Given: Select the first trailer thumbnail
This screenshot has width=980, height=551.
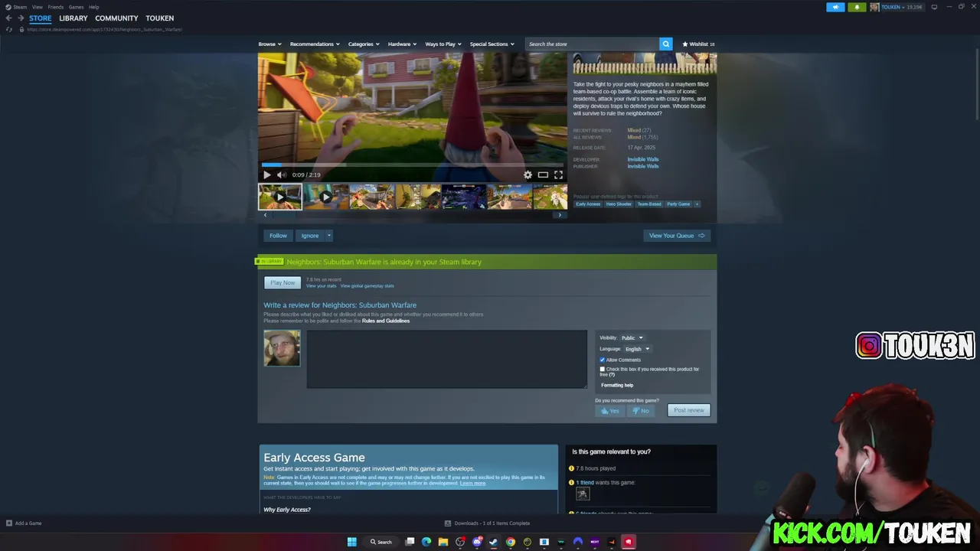Looking at the screenshot, I should click(x=280, y=197).
